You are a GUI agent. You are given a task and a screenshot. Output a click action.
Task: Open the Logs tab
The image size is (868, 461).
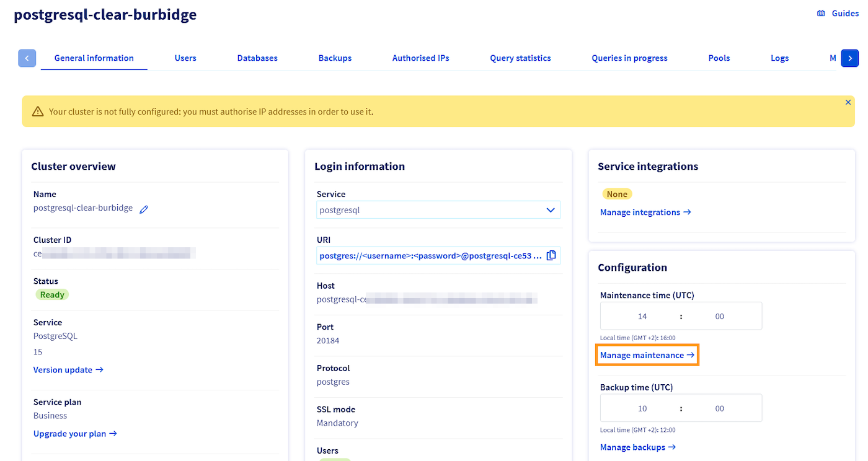(779, 58)
